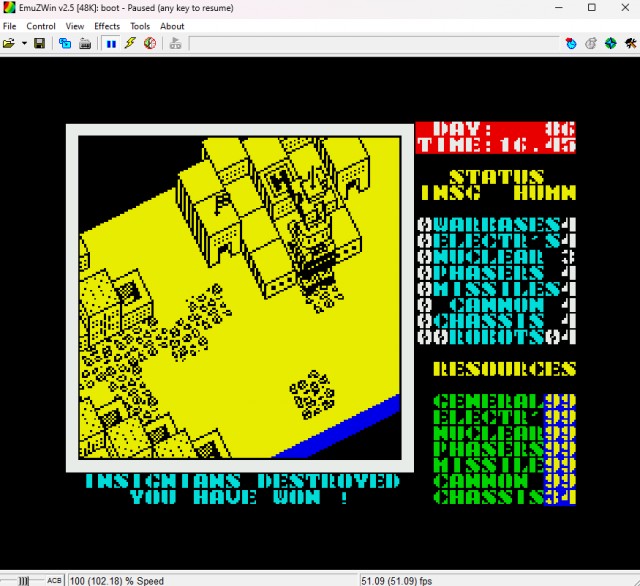Click the lightning bolt toolbar icon
Viewport: 640px width, 586px height.
pos(131,44)
